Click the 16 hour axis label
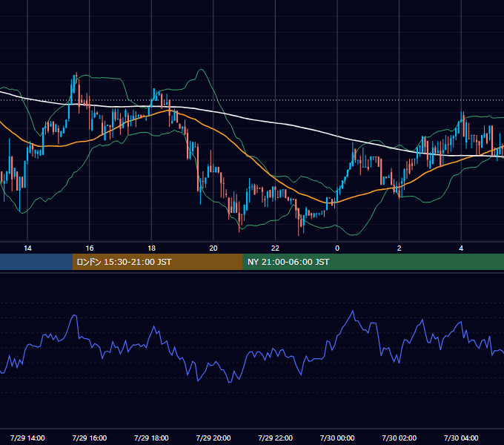 point(90,248)
